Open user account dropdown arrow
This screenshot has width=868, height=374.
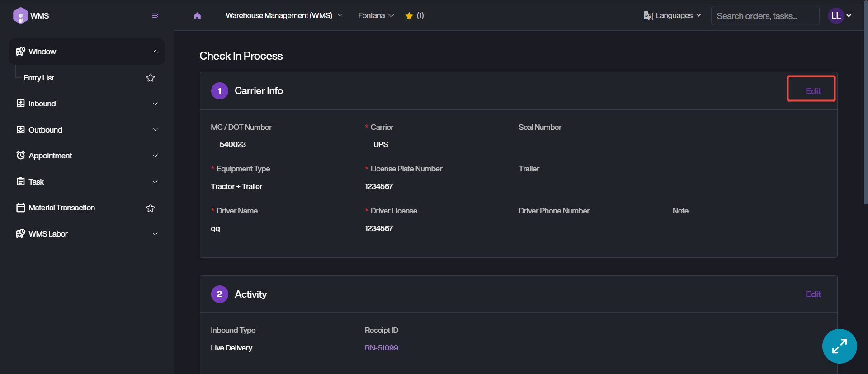pos(849,16)
